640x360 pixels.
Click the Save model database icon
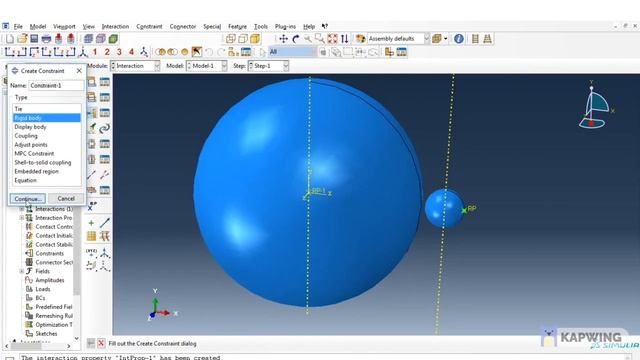[x=34, y=39]
